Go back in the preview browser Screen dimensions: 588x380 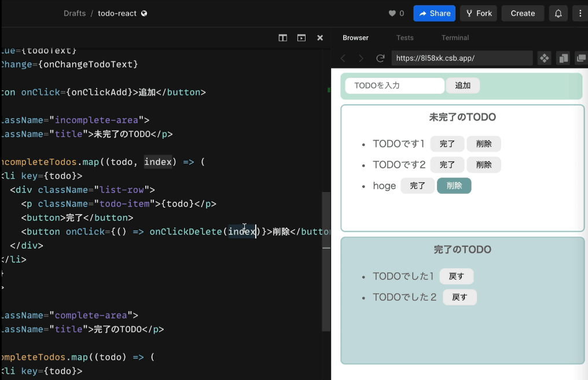tap(343, 58)
